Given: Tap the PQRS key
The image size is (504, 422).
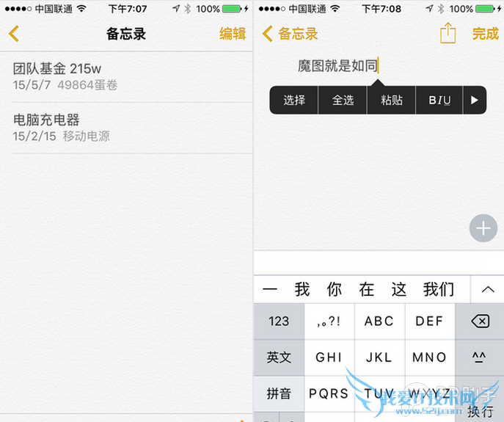Looking at the screenshot, I should coord(329,393).
